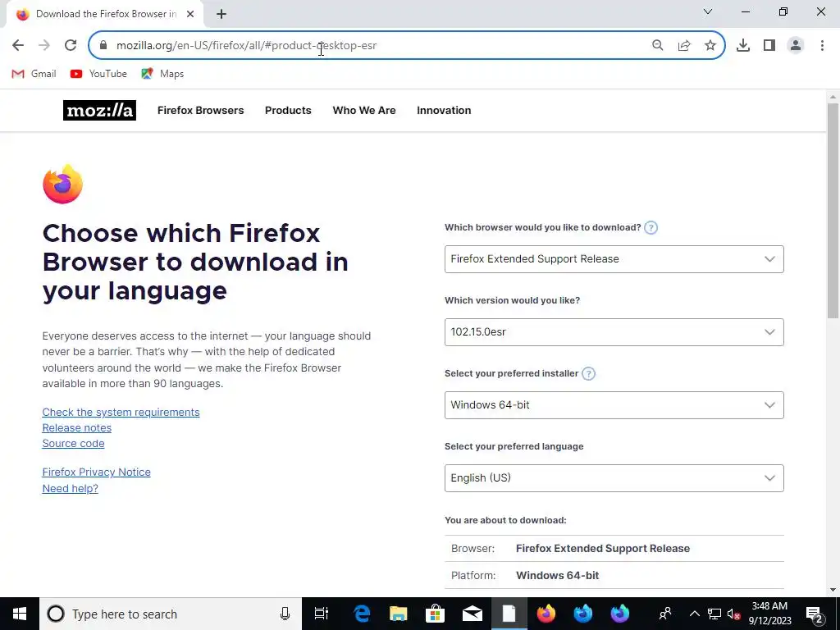Screen dimensions: 840x630
Task: Expand the English (US) language dropdown
Action: (x=614, y=478)
